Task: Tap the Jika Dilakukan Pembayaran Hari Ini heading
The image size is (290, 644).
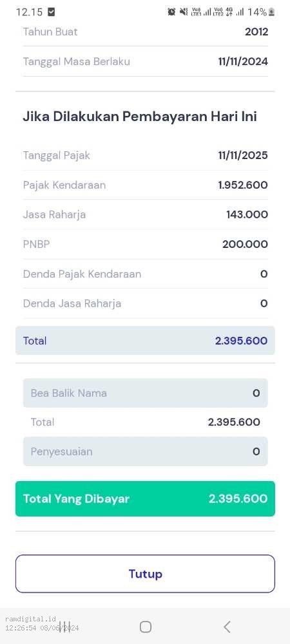Action: (x=140, y=117)
